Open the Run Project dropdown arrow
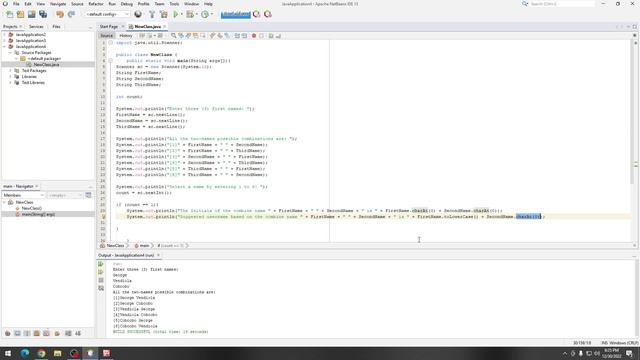The image size is (640, 360). coord(182,14)
